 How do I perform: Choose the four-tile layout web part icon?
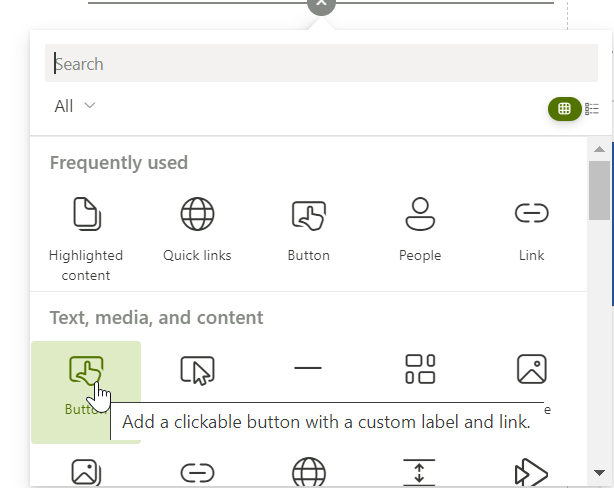pos(420,369)
